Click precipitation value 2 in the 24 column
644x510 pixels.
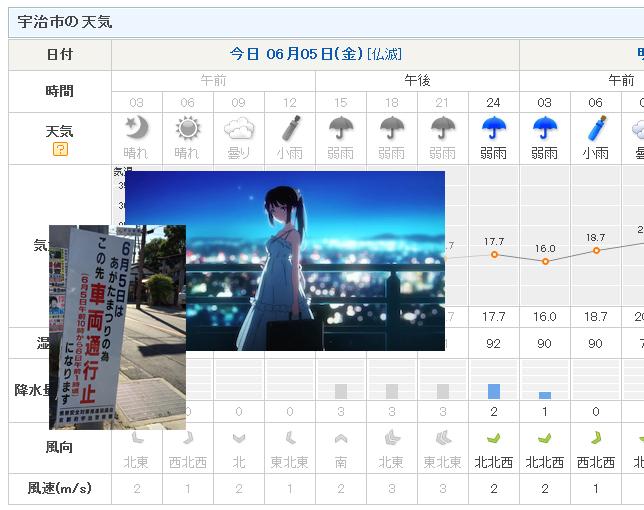click(x=494, y=411)
